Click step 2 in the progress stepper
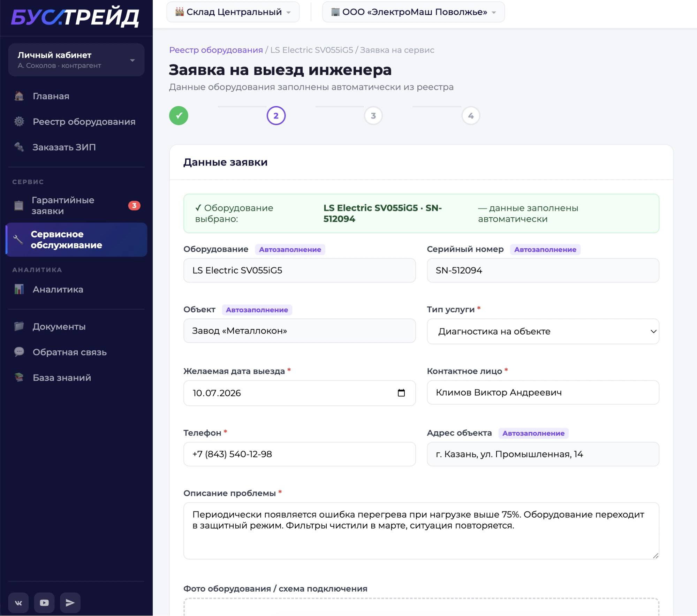Image resolution: width=697 pixels, height=616 pixels. (276, 116)
